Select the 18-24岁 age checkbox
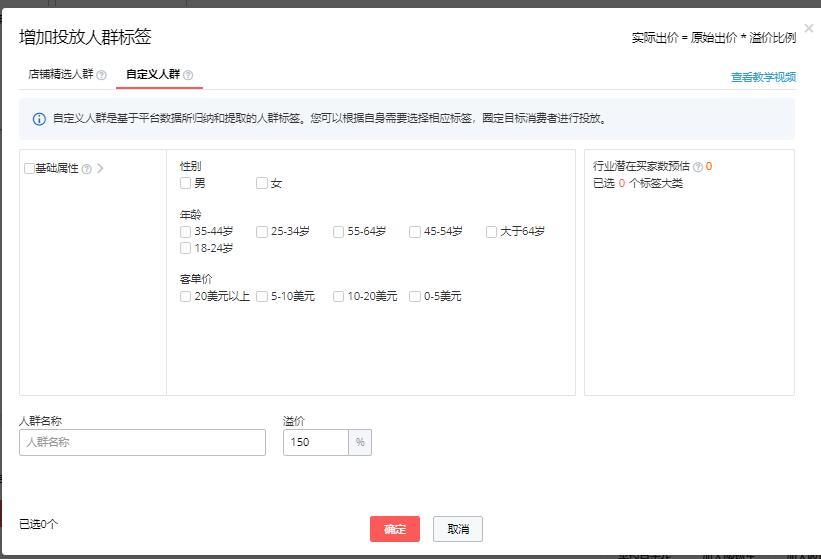Screen dimensions: 821x559 point(185,248)
